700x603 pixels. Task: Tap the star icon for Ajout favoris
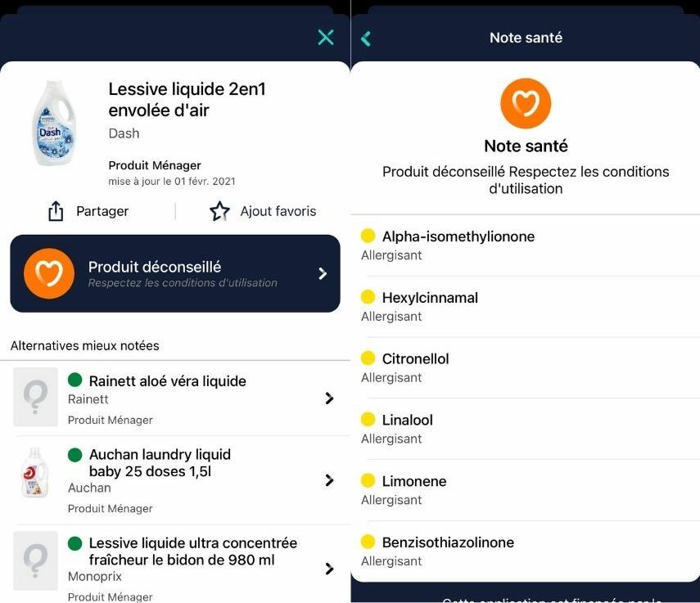point(219,211)
